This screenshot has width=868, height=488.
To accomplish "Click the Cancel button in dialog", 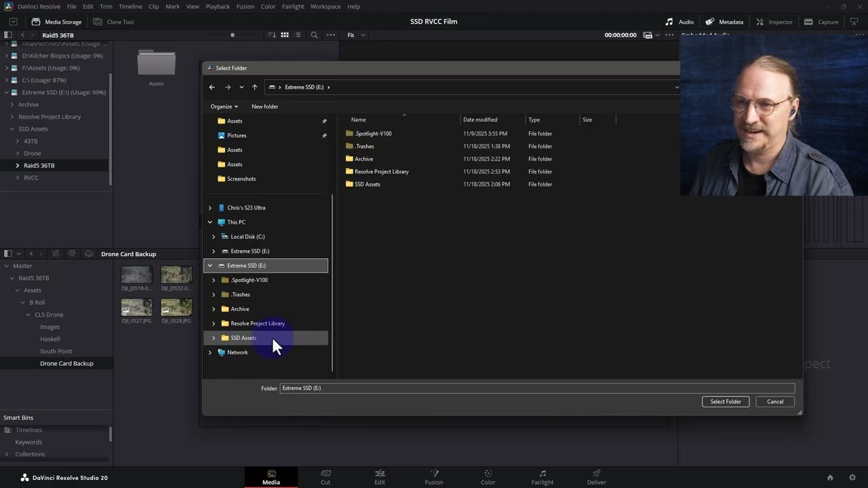I will click(775, 401).
